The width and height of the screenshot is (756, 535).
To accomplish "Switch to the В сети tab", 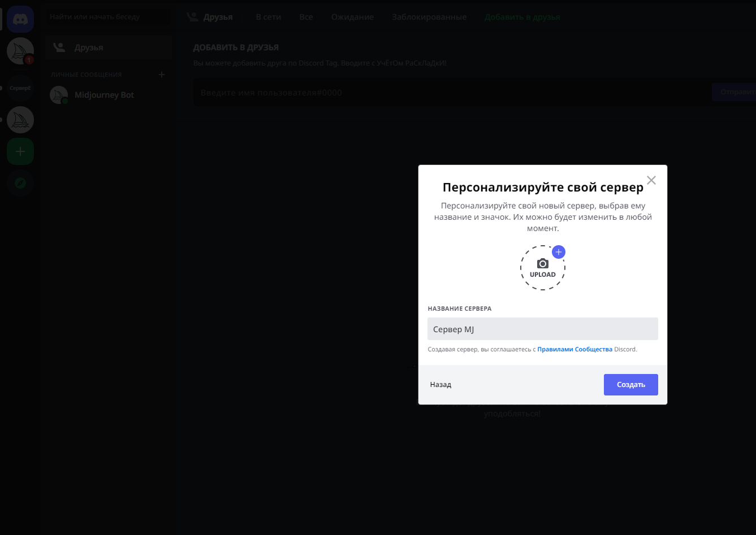I will pos(268,17).
